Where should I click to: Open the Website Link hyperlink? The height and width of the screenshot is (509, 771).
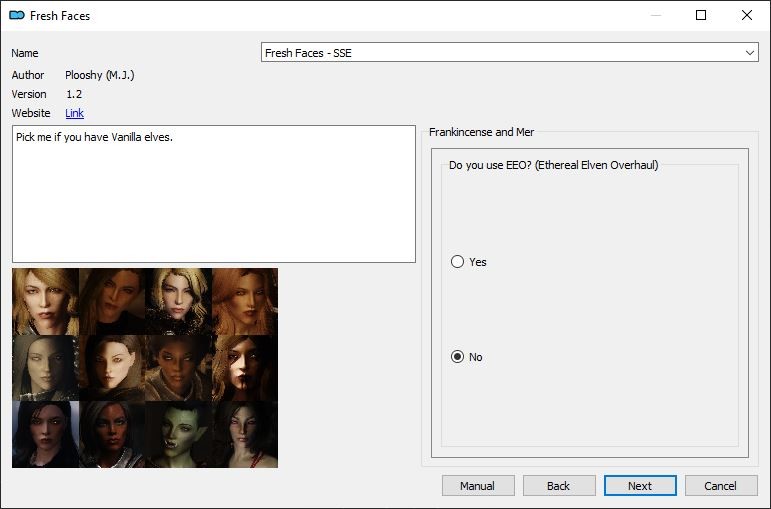pyautogui.click(x=74, y=113)
